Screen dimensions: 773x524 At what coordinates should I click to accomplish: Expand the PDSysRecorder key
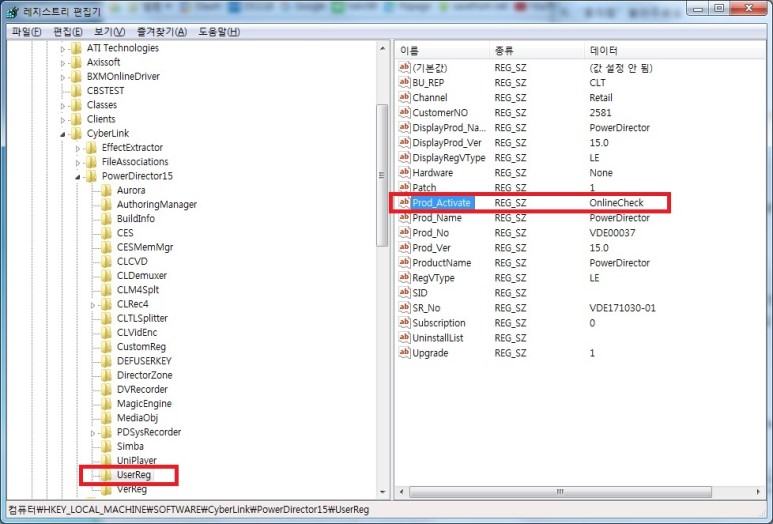point(93,433)
